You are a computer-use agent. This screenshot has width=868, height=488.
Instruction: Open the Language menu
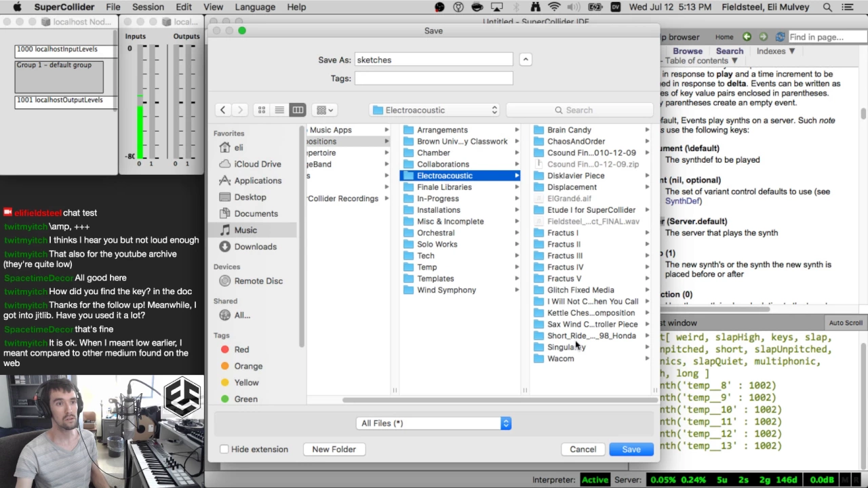255,7
